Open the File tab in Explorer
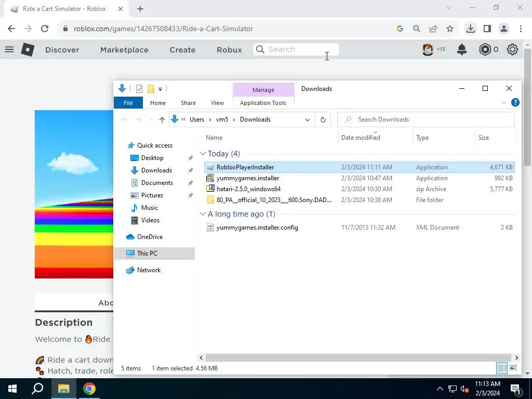Screen dimensions: 532x399 (128, 103)
